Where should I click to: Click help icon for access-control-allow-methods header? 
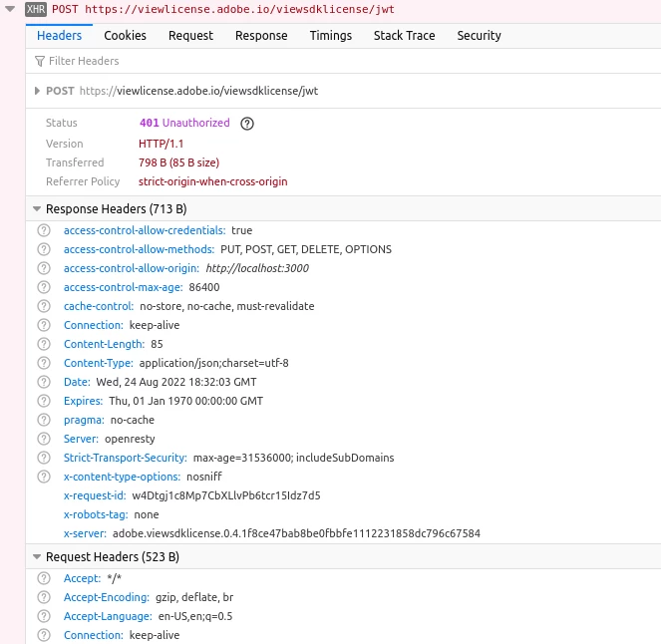(44, 249)
